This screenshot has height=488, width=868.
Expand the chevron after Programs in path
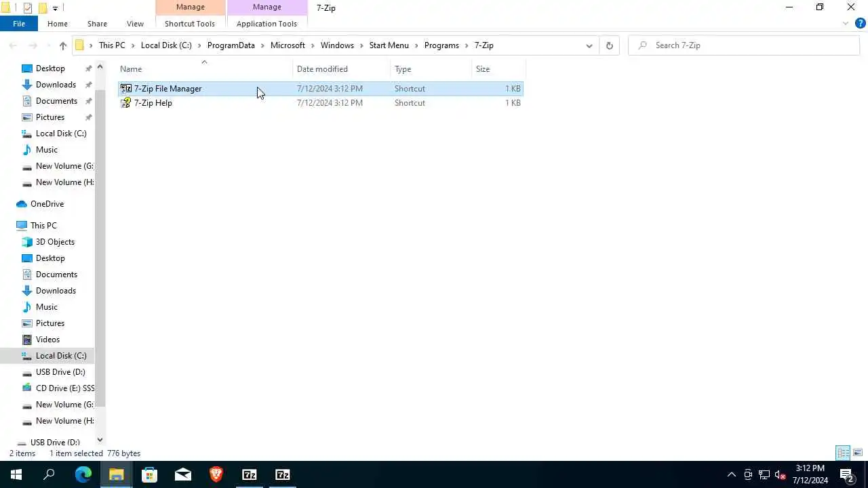[x=467, y=45]
